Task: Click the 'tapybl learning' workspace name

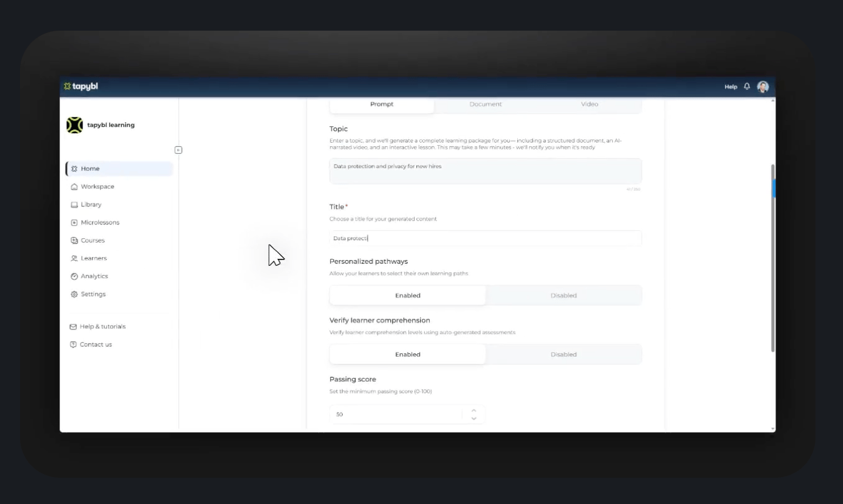Action: (x=111, y=125)
